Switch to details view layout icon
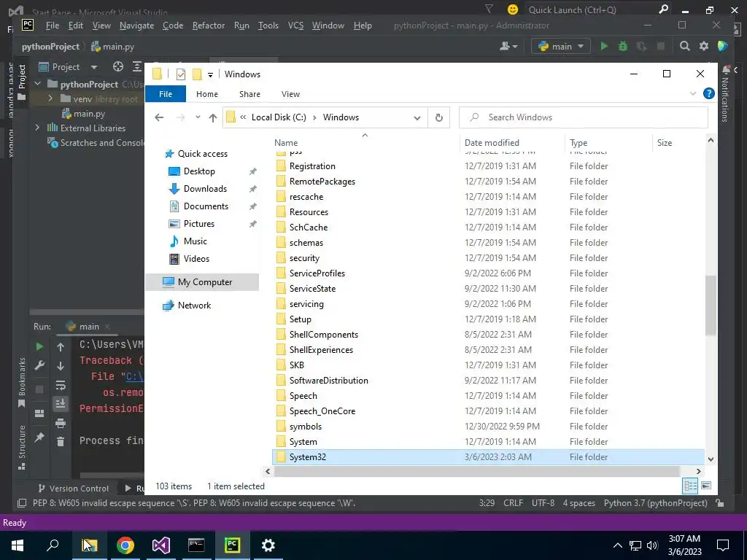 [690, 486]
